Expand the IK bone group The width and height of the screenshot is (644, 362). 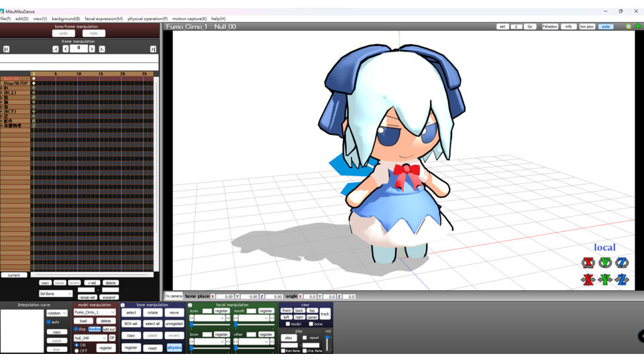pyautogui.click(x=1, y=88)
